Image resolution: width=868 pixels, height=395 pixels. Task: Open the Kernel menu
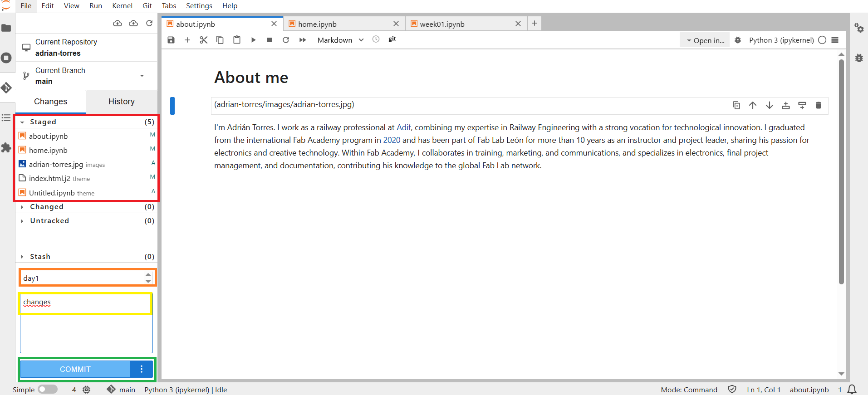pyautogui.click(x=122, y=6)
